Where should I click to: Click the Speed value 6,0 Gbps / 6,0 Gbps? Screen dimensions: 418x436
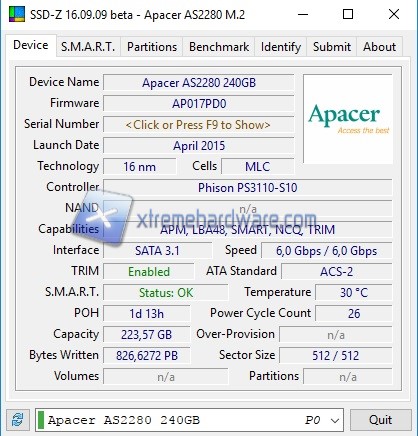(x=327, y=251)
